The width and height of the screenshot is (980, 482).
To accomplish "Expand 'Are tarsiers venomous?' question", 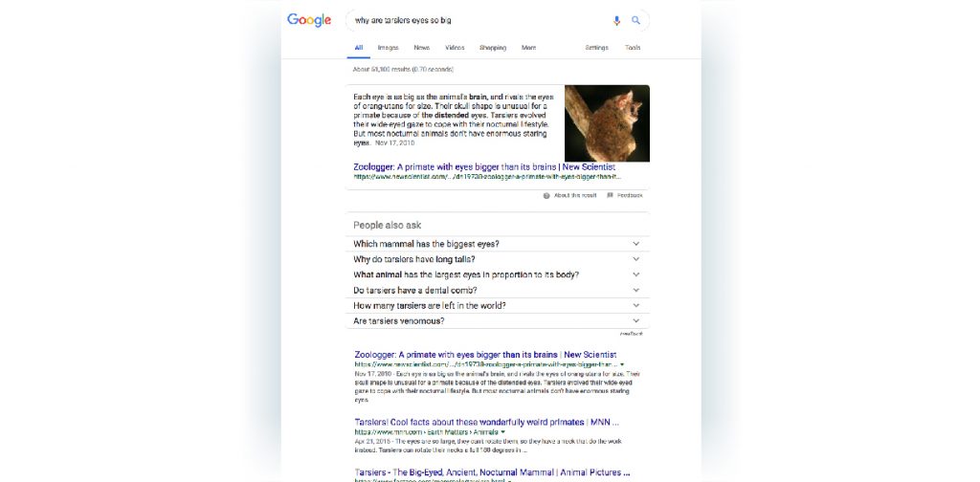I will pyautogui.click(x=498, y=321).
